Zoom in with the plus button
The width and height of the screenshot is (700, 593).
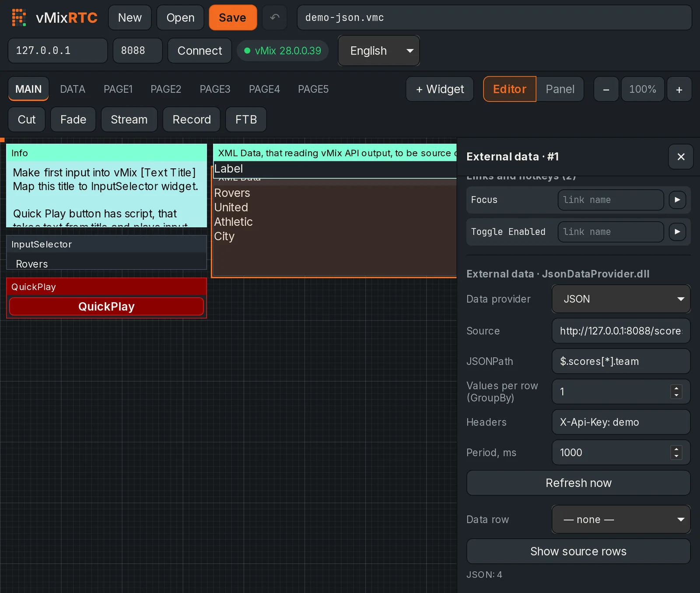pyautogui.click(x=679, y=89)
